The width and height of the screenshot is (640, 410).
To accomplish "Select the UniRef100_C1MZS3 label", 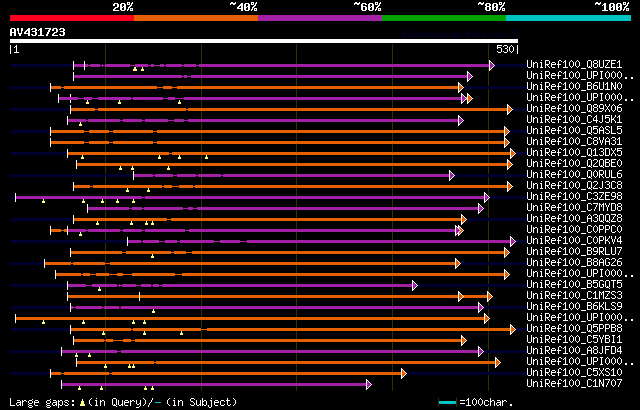I will pos(574,296).
